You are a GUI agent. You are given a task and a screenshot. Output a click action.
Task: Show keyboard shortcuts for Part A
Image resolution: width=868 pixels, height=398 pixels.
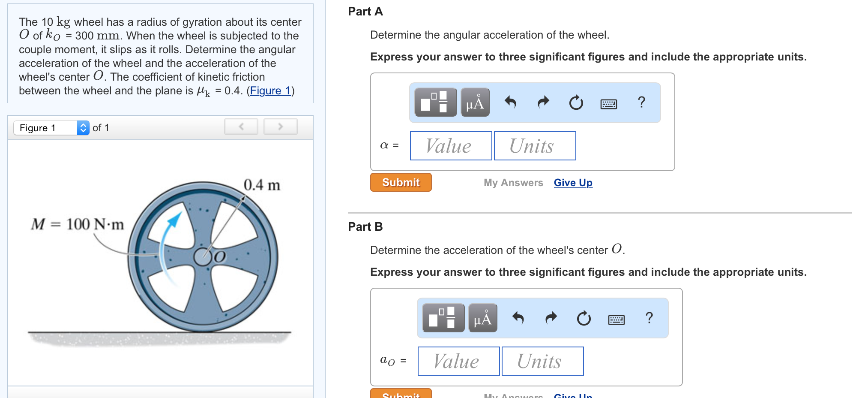pyautogui.click(x=608, y=103)
